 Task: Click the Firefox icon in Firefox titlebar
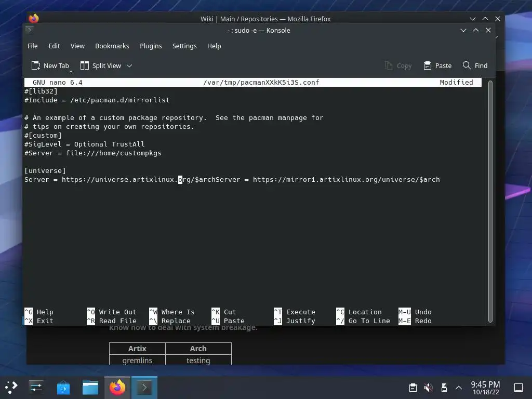(34, 18)
